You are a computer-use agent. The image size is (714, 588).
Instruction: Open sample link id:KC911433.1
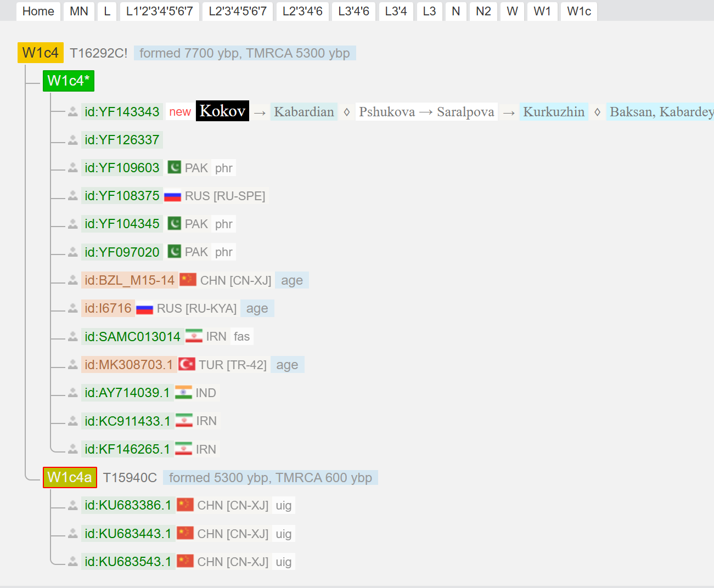[127, 421]
